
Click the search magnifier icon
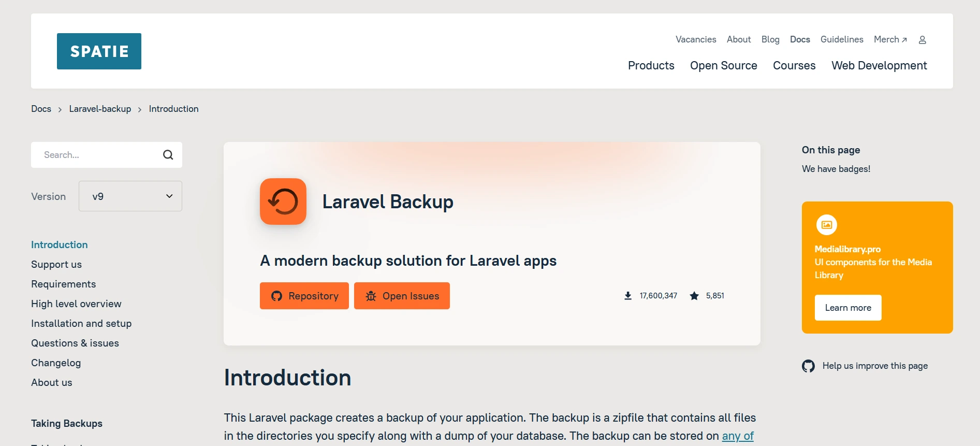pos(168,155)
